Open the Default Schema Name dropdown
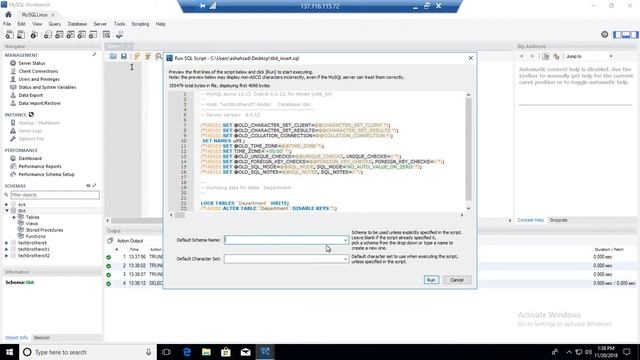This screenshot has height=360, width=640. click(345, 240)
